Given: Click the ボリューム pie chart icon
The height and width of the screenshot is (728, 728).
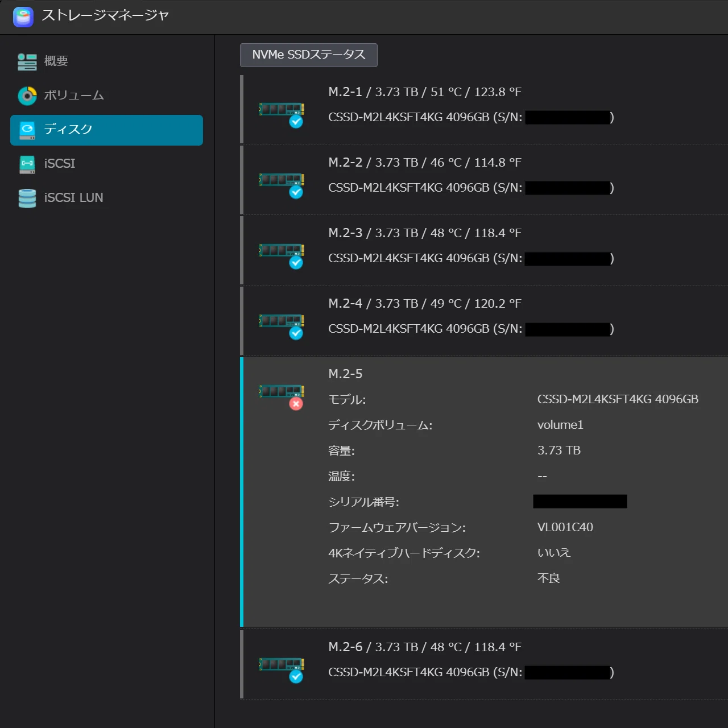Looking at the screenshot, I should [x=27, y=96].
